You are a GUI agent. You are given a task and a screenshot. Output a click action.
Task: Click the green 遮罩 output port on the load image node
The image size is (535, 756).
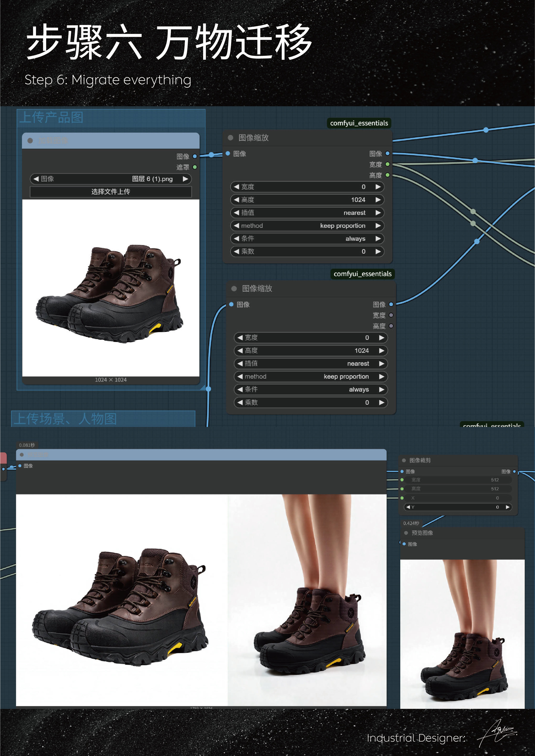195,167
